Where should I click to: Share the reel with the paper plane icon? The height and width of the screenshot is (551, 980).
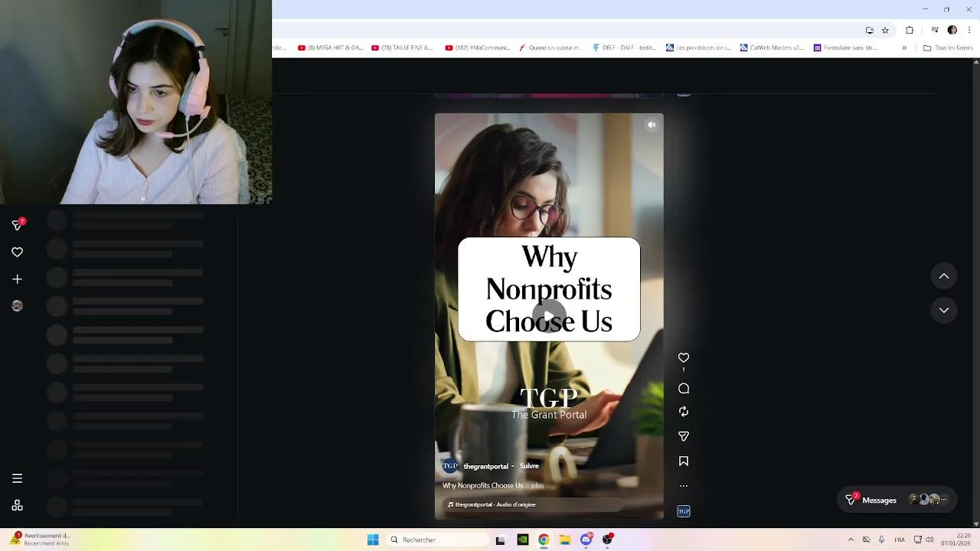point(684,436)
